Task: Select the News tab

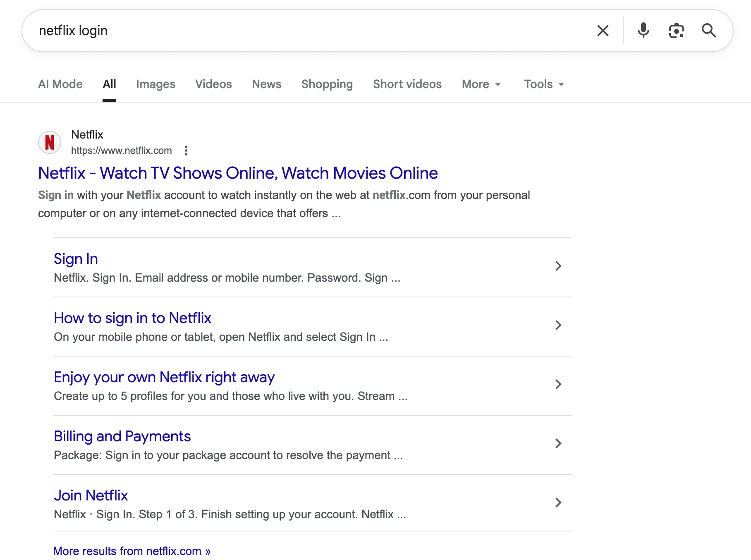Action: pos(266,84)
